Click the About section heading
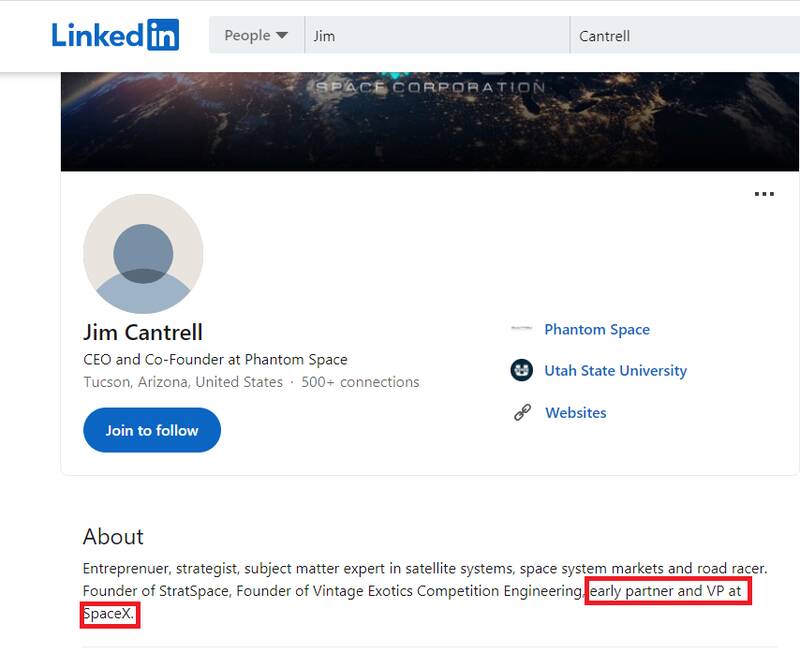Viewport: 800px width, 668px height. coord(113,536)
